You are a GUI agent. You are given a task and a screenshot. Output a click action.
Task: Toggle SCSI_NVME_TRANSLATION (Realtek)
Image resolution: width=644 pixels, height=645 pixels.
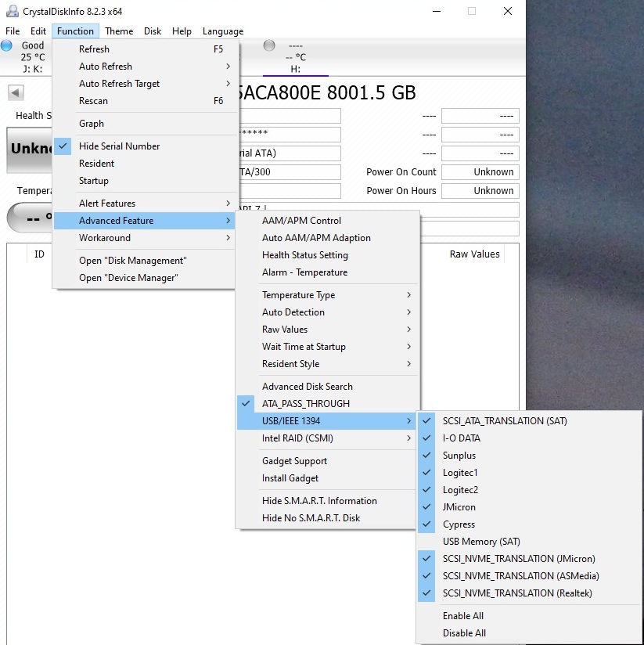[529, 593]
